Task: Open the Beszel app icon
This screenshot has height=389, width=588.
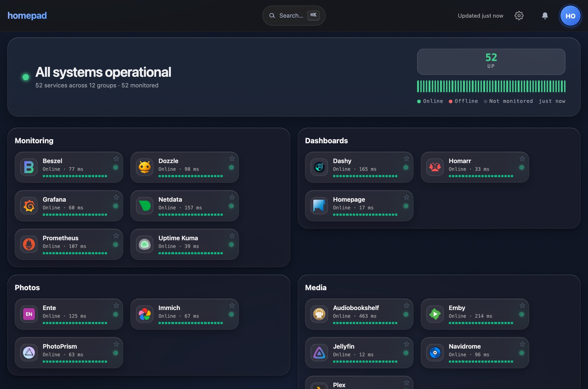Action: [x=29, y=167]
